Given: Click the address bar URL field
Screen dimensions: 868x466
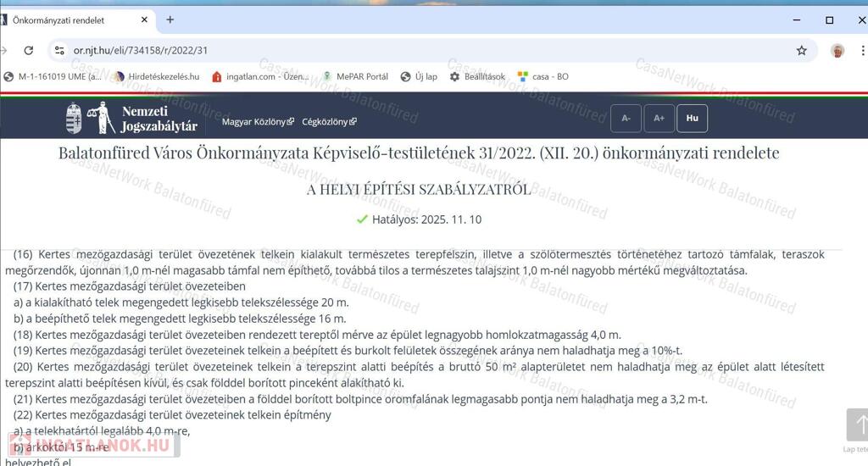Looking at the screenshot, I should tap(424, 51).
